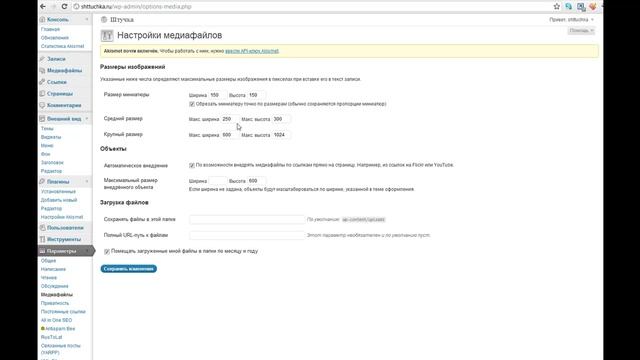Viewport: 640px width, 360px height.
Task: Open the Настройки Akismet link
Action: (62, 217)
